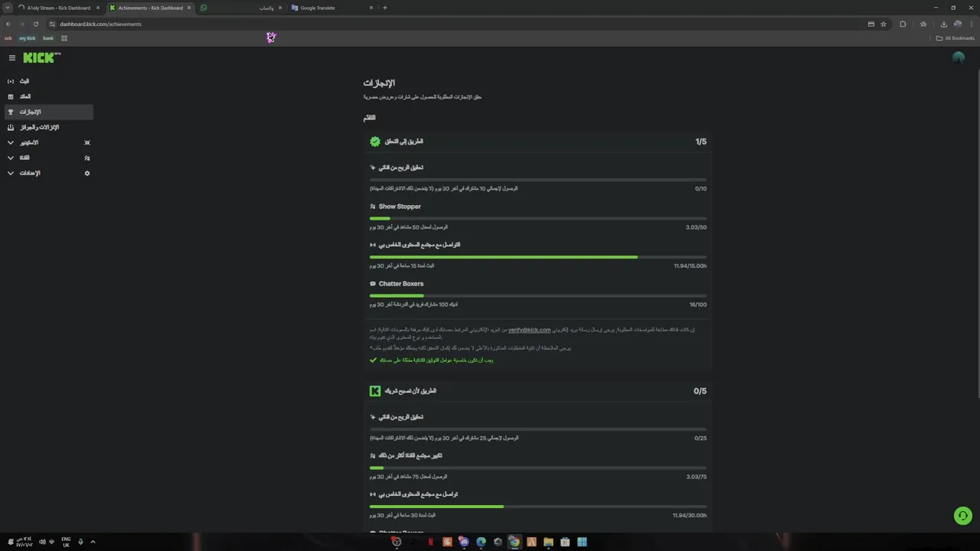Open Chrome three-dot menu

(x=971, y=24)
